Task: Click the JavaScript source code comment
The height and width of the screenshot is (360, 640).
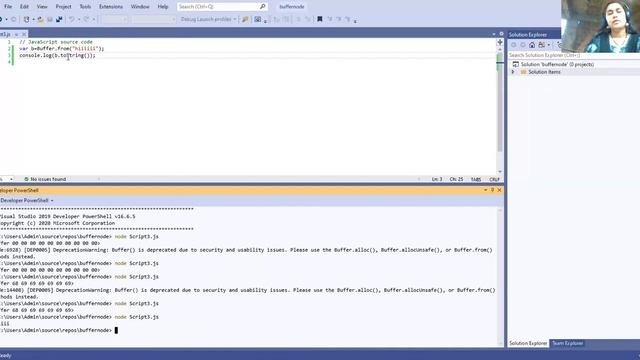Action: tap(56, 42)
